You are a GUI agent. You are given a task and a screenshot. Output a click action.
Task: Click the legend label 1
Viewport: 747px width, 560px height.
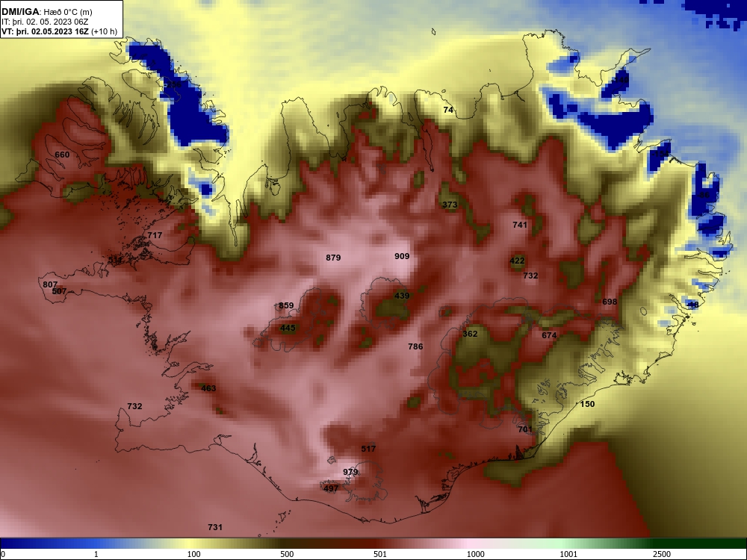[96, 554]
